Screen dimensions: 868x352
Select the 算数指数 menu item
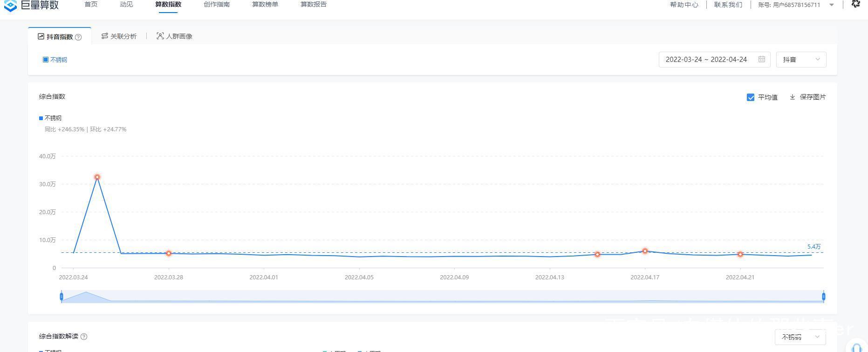(x=168, y=5)
